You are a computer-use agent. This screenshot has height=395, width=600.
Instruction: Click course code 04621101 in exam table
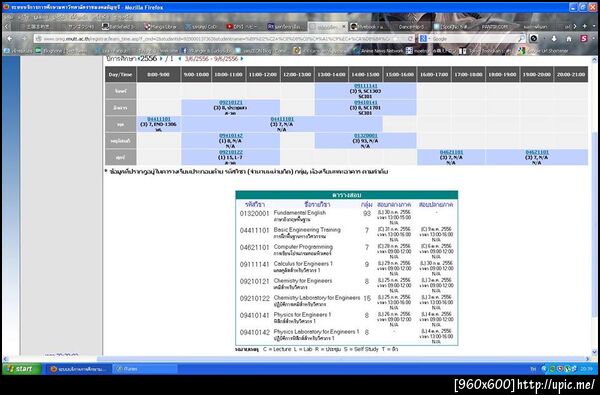254,247
